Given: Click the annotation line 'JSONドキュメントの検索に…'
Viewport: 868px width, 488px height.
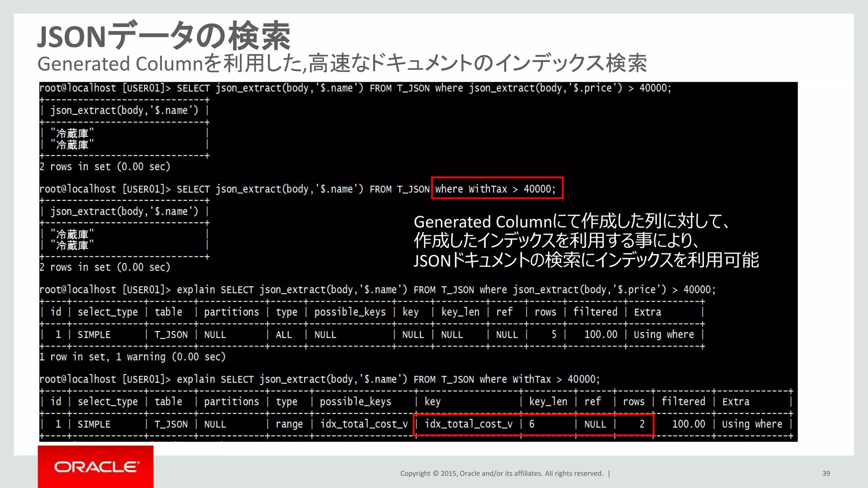Looking at the screenshot, I should coord(586,260).
